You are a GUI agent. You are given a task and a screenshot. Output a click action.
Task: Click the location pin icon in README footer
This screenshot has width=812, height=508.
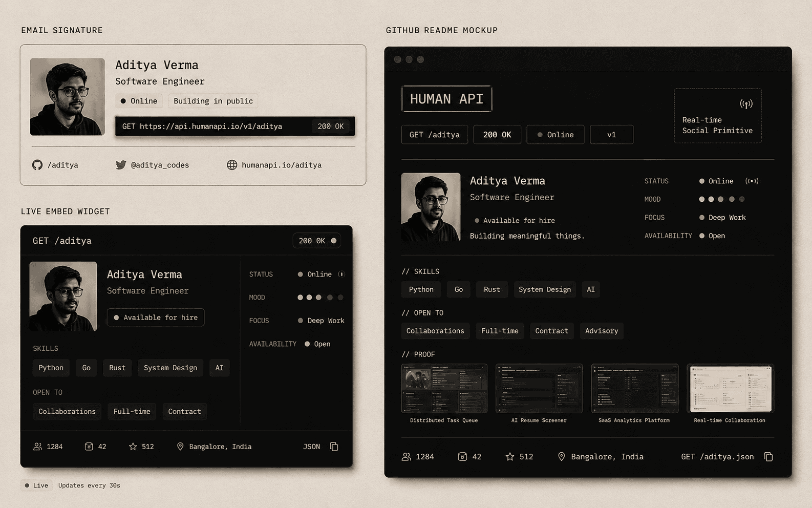coord(562,456)
